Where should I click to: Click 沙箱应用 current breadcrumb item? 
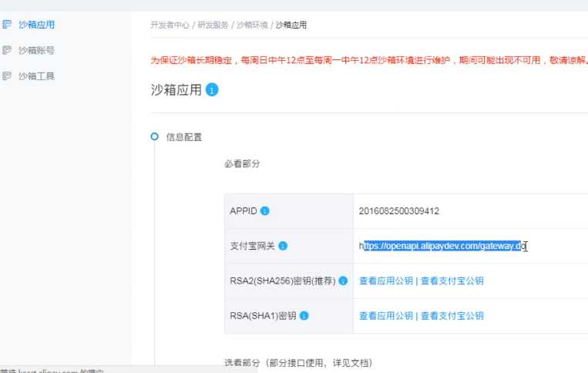[x=291, y=25]
